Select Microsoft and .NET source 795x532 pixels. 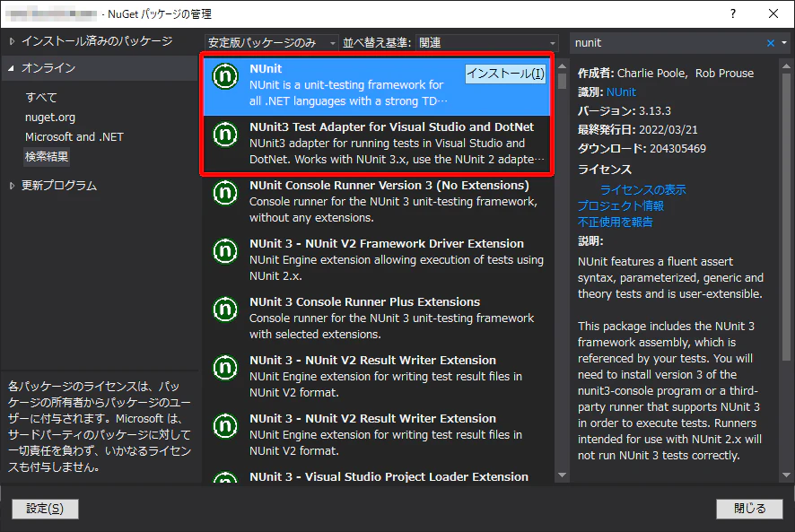click(74, 137)
